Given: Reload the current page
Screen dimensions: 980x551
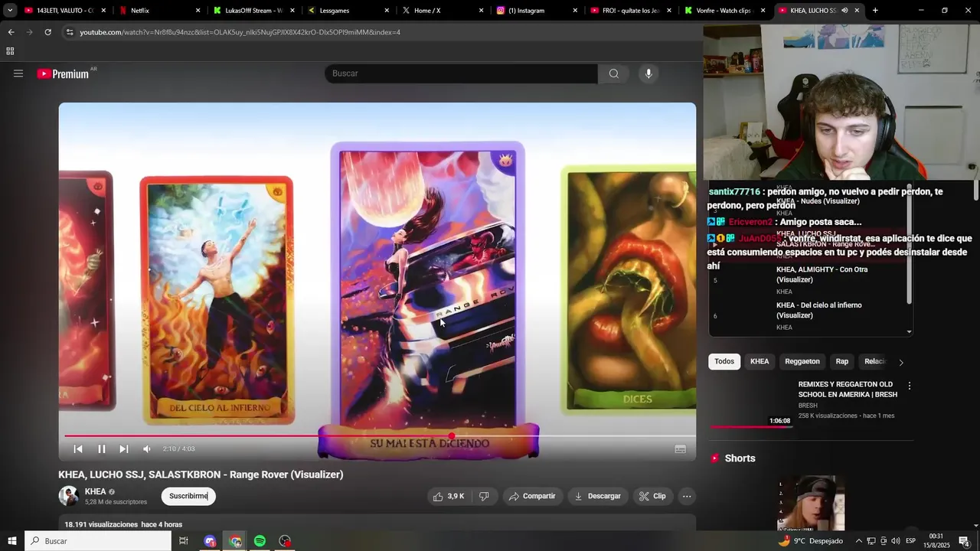Looking at the screenshot, I should (x=47, y=32).
